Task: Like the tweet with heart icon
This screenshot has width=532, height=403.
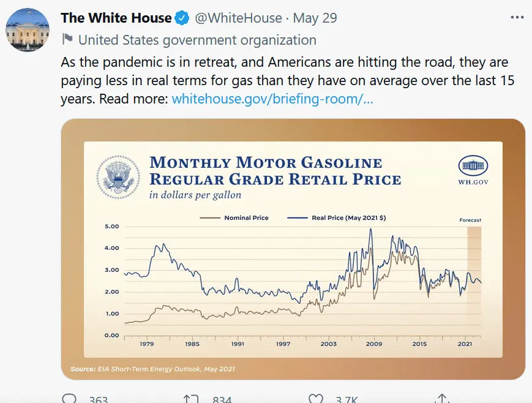Action: click(x=315, y=399)
